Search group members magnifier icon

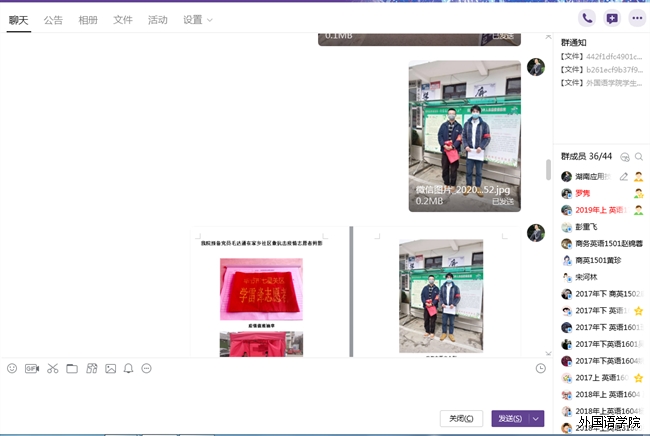[639, 157]
